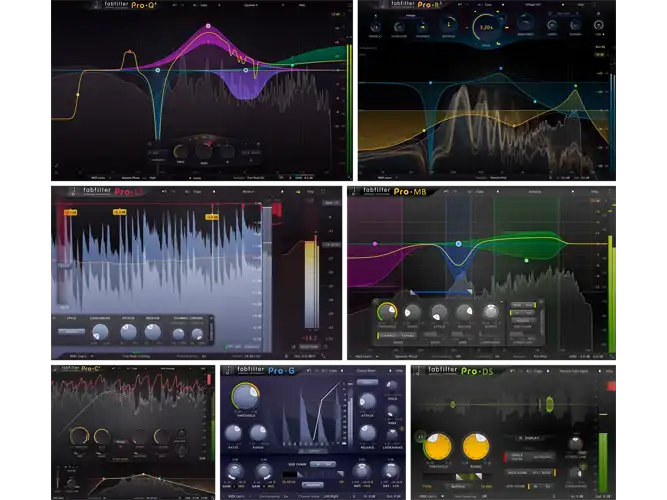Screen dimensions: 667x500
Task: Toggle side chain In/Ext switch in Pro-G
Action: pos(322,464)
